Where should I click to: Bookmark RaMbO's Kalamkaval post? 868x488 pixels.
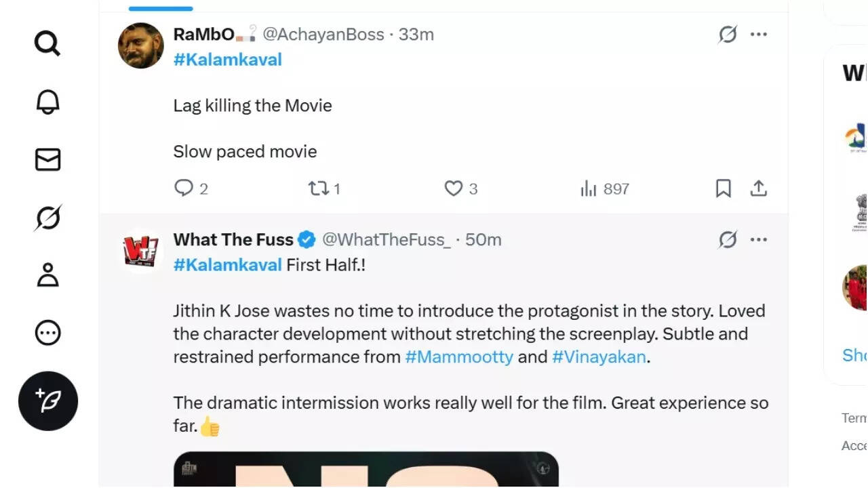tap(724, 188)
